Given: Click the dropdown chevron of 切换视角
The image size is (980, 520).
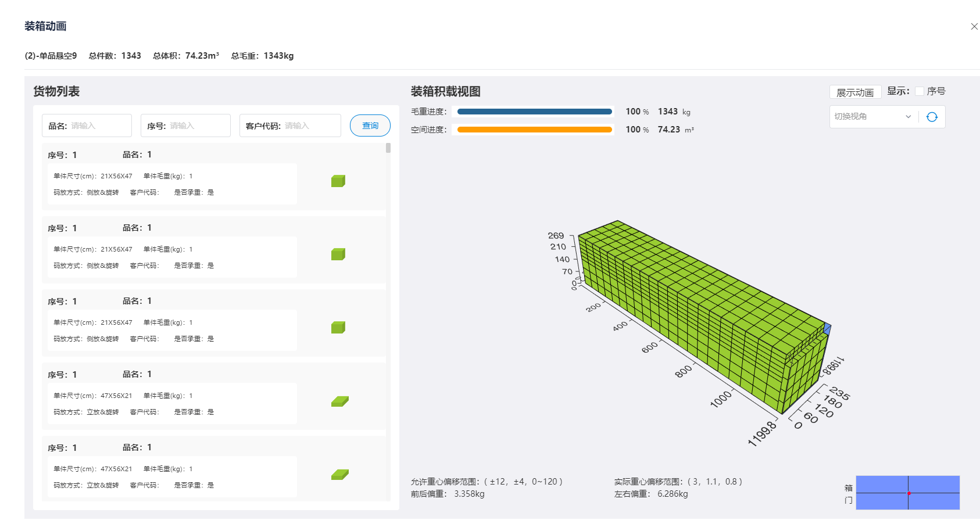Looking at the screenshot, I should [908, 117].
